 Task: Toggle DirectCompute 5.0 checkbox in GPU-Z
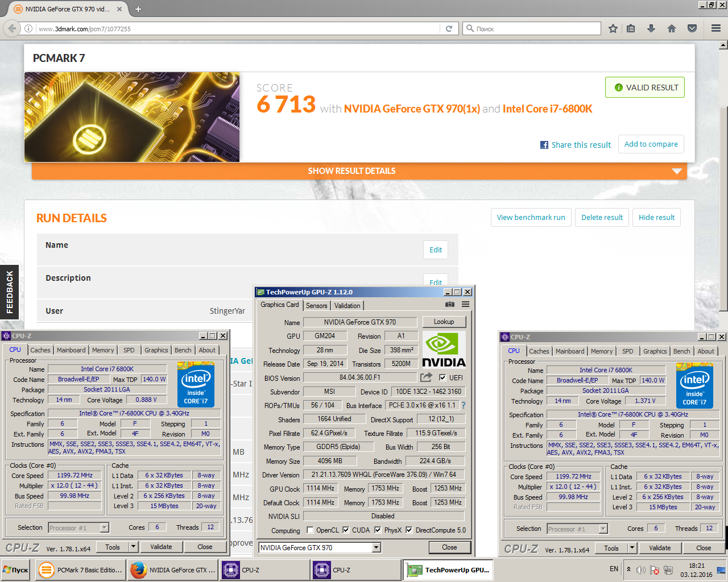point(409,530)
